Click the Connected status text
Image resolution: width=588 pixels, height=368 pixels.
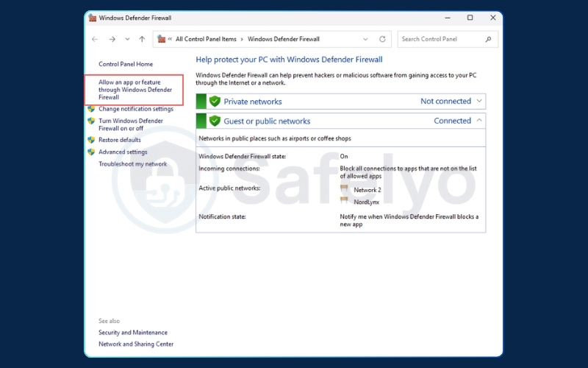pyautogui.click(x=452, y=121)
